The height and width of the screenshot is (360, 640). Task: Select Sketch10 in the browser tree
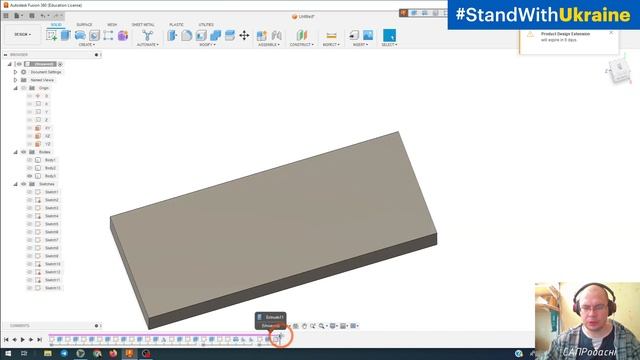pyautogui.click(x=52, y=264)
